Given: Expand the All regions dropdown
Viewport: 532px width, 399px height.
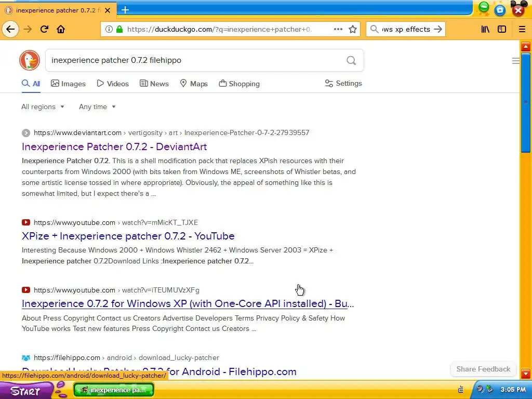Looking at the screenshot, I should [43, 107].
